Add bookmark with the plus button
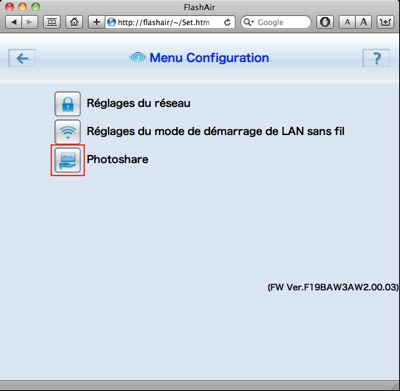 [97, 22]
